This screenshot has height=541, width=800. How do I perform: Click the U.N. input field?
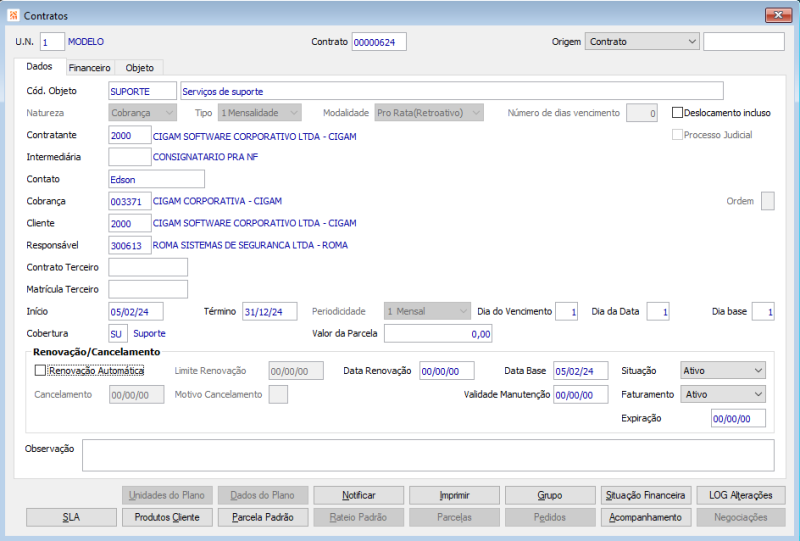click(x=52, y=42)
